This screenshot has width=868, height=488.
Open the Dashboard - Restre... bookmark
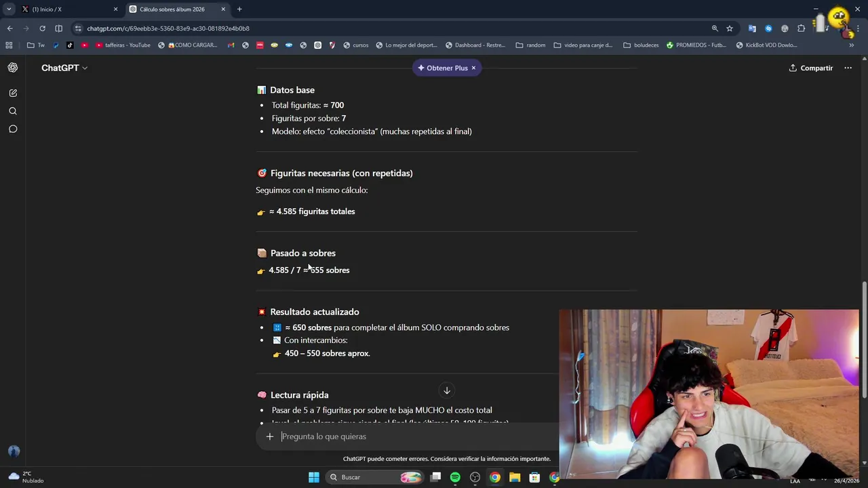click(475, 45)
